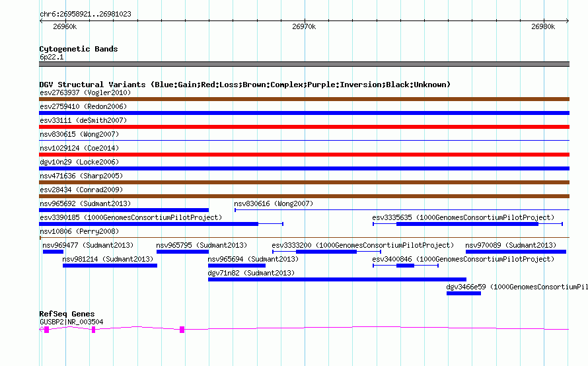Open the RefSeq Genes track title
588x366 pixels.
[x=67, y=314]
